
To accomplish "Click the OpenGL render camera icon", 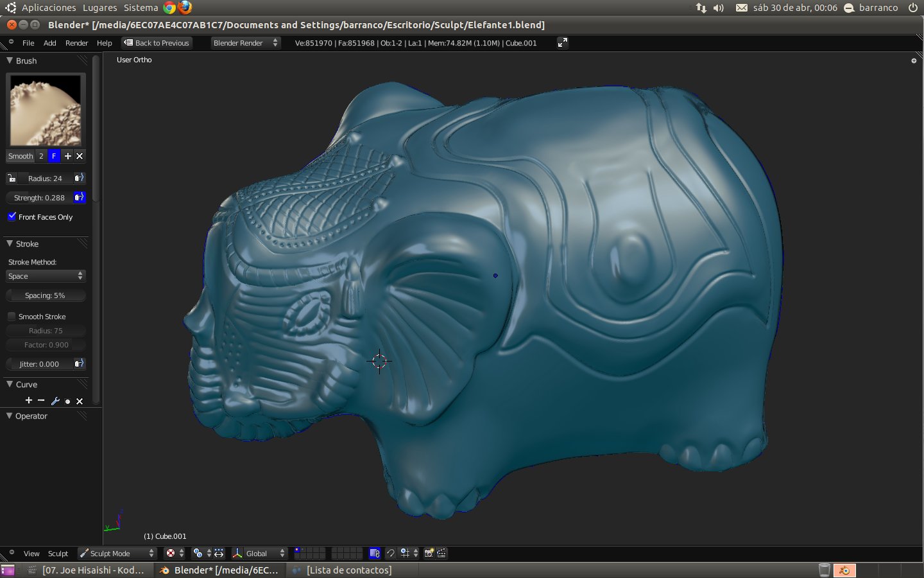I will [x=429, y=553].
